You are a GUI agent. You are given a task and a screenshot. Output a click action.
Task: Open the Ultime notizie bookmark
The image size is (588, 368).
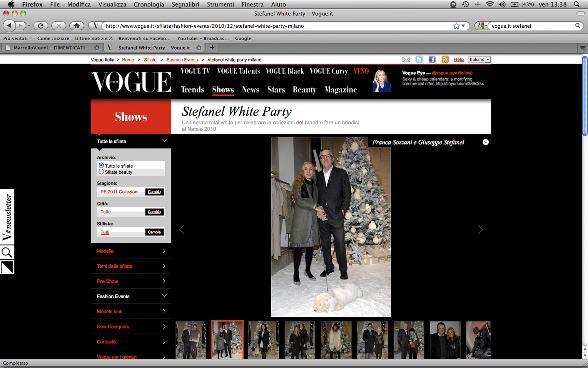click(x=93, y=38)
